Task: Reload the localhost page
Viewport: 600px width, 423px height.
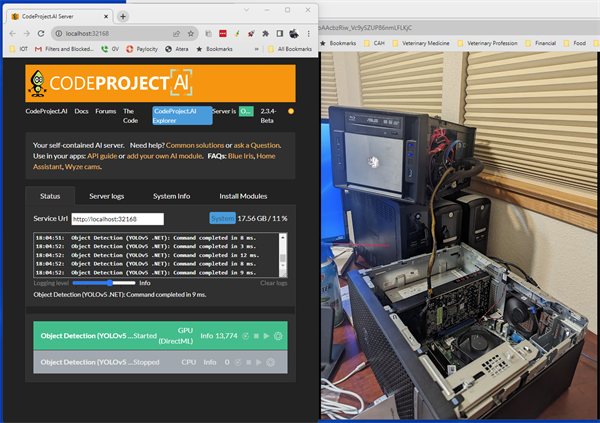Action: [x=41, y=34]
